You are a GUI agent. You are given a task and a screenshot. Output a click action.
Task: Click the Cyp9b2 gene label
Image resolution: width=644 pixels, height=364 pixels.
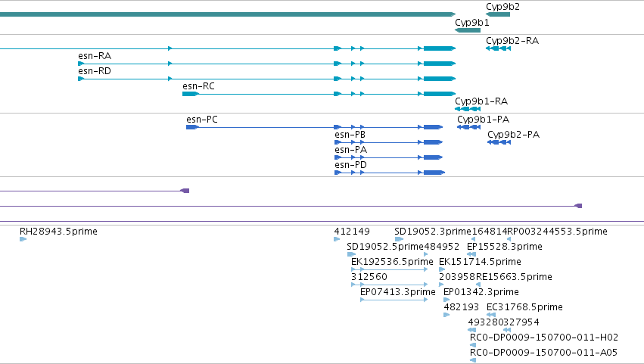pyautogui.click(x=502, y=7)
